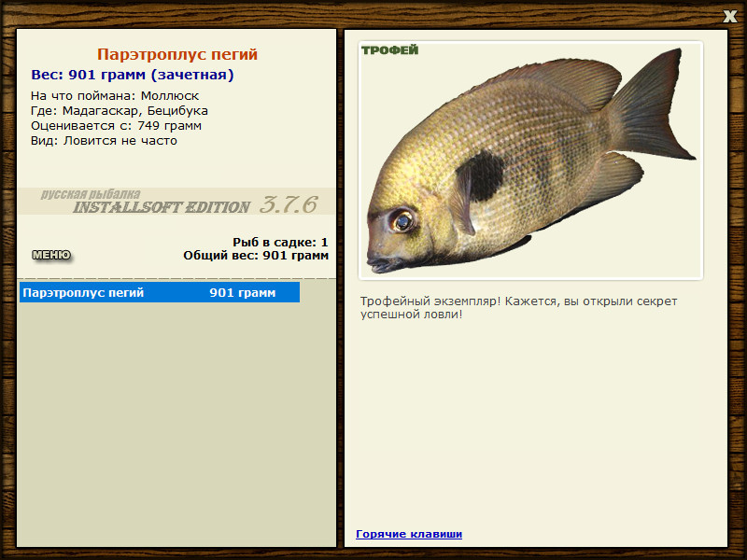
Task: Open the МЕНЮ button
Action: coord(51,255)
